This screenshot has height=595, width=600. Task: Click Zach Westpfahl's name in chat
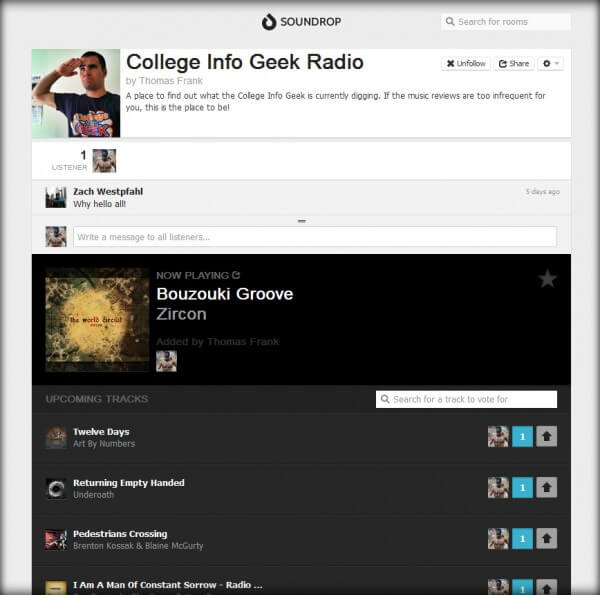tap(108, 191)
